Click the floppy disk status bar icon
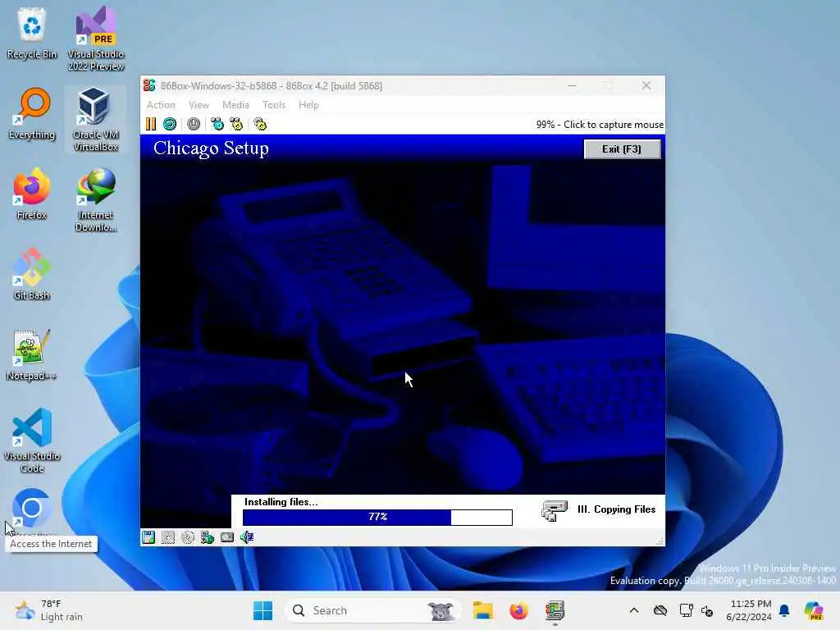 148,536
